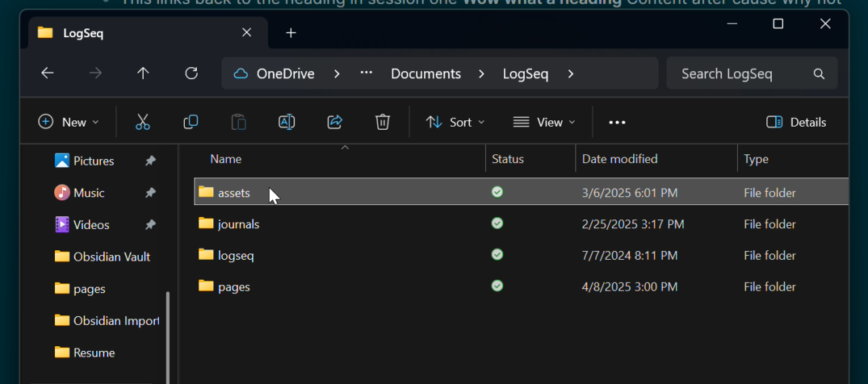This screenshot has width=868, height=384.
Task: Close the LogSeq tab
Action: pos(247,32)
